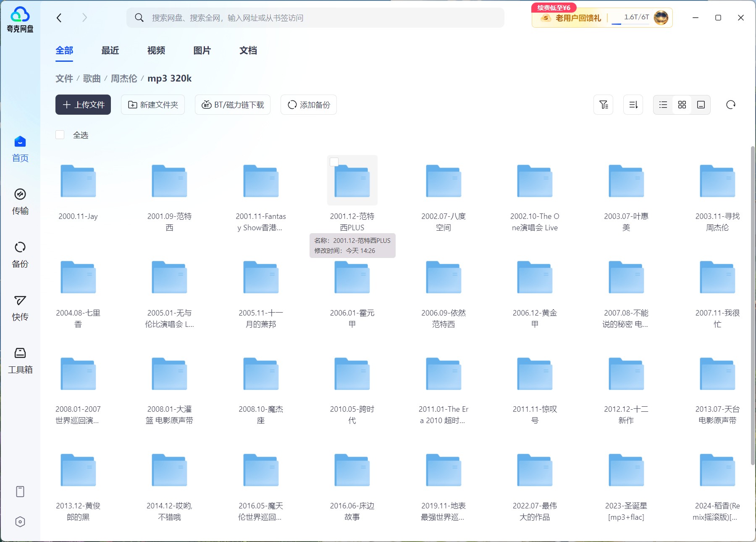
Task: Select folder name 2002.10-The One演唱会 Live
Action: pyautogui.click(x=535, y=222)
